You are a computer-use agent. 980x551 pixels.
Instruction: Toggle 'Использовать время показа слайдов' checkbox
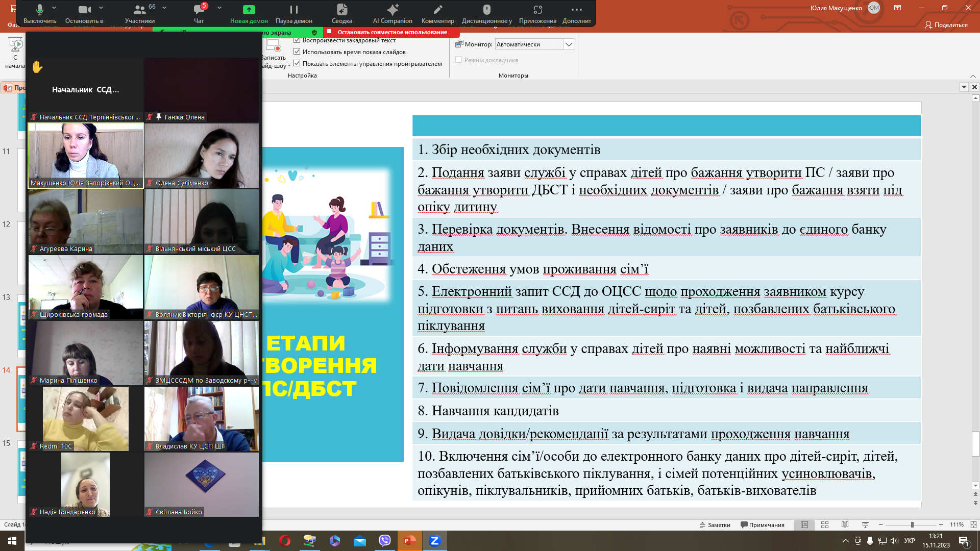tap(297, 52)
